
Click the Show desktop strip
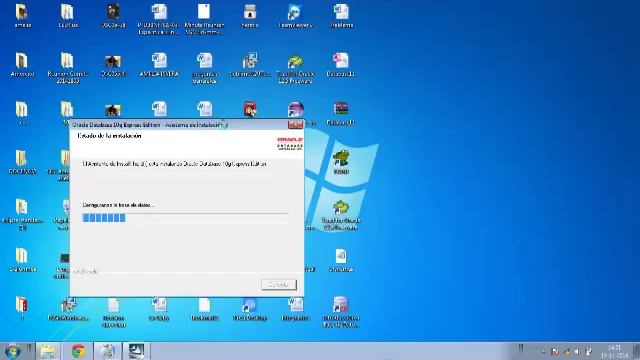636,351
